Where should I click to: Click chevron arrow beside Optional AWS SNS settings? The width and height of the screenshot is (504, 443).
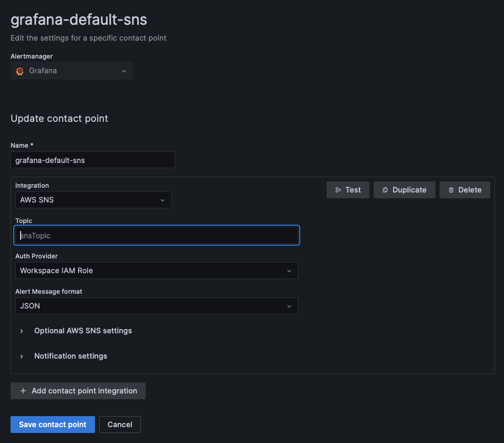click(x=22, y=331)
